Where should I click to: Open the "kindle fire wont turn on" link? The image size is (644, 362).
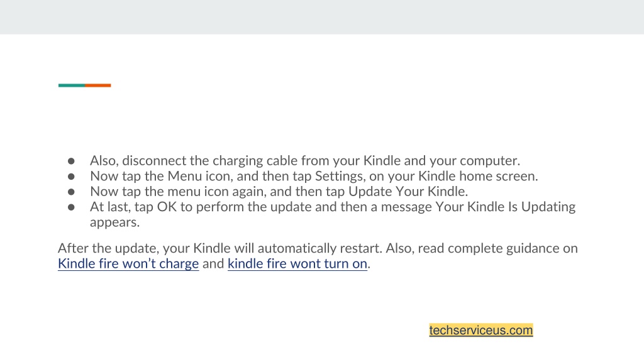(x=297, y=263)
